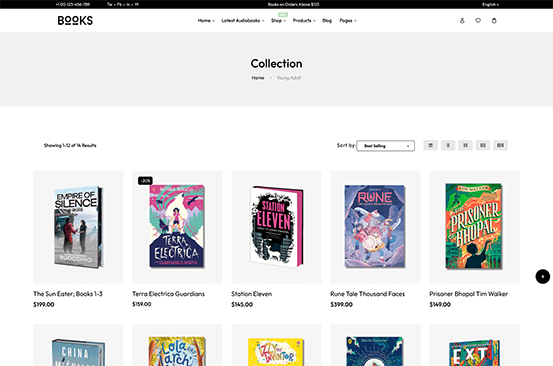Expand the Products menu
This screenshot has height=366, width=553.
[x=304, y=20]
